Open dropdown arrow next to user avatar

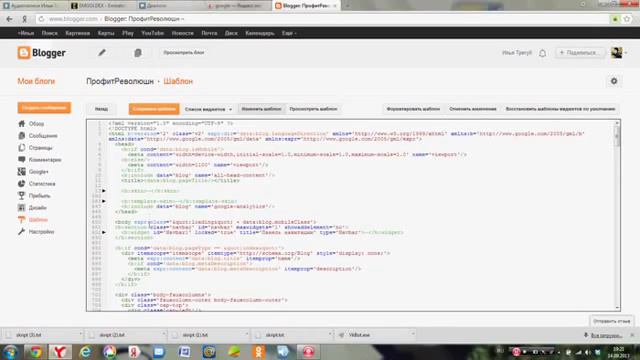tap(626, 53)
